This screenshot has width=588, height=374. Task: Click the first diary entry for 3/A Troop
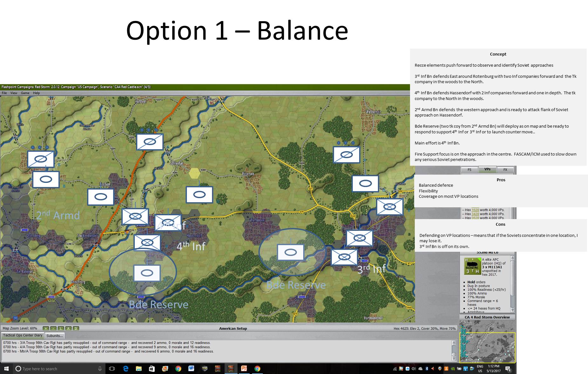[107, 343]
